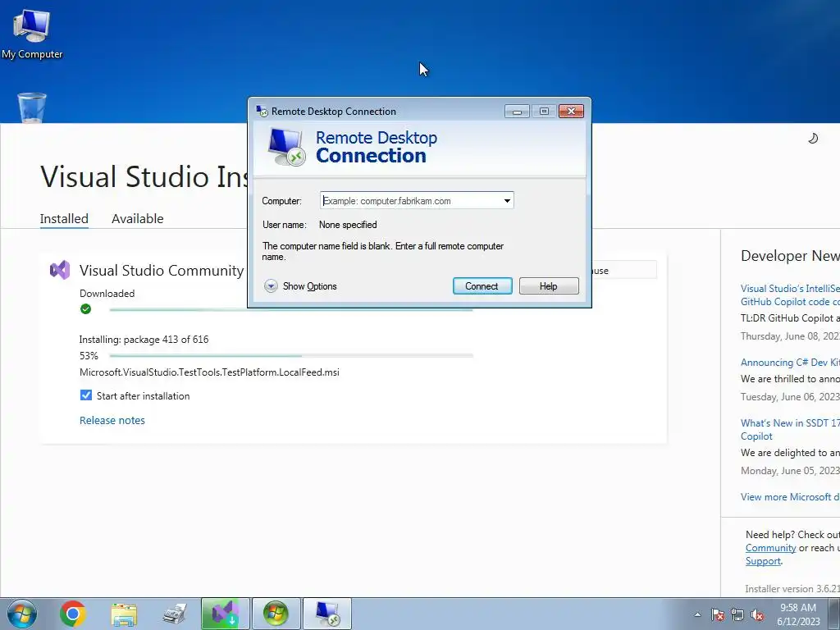Viewport: 840px width, 630px height.
Task: Click the download progress bar
Action: tap(291, 309)
